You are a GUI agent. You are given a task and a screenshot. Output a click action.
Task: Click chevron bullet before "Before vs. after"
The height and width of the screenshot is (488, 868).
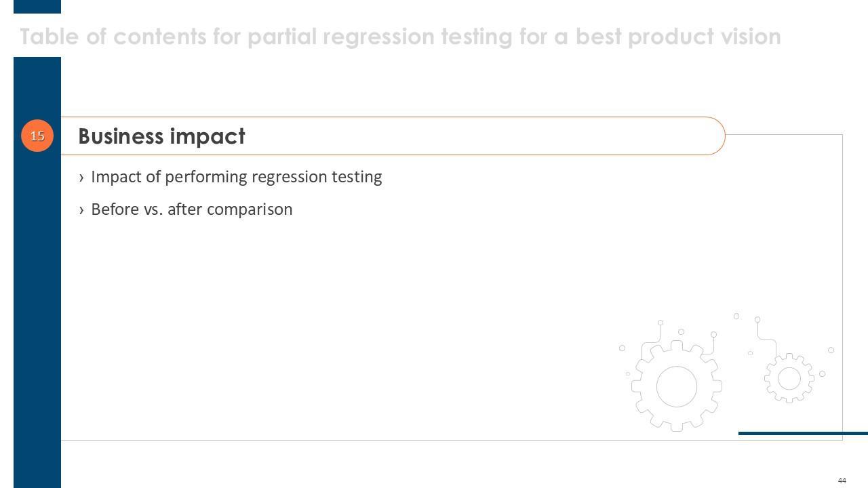tap(82, 210)
